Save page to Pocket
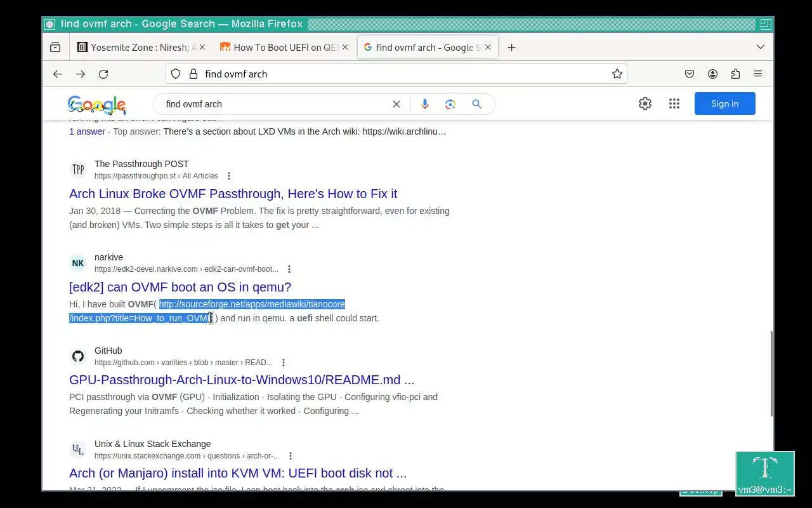 point(690,74)
